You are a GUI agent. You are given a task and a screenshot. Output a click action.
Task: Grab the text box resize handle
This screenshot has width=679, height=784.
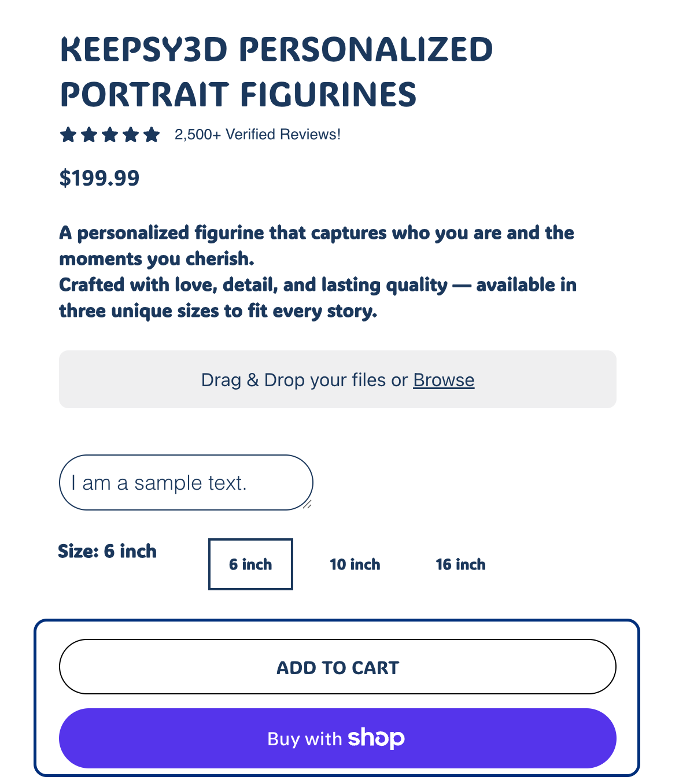tap(307, 504)
